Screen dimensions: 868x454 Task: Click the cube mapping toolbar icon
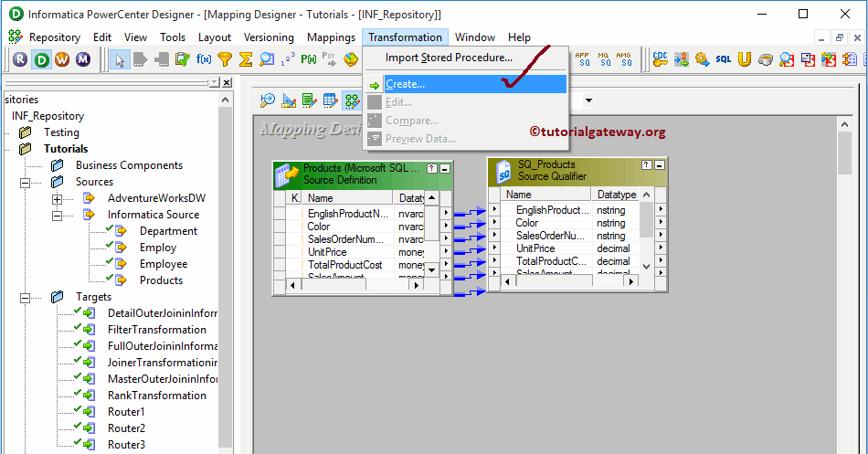351,59
